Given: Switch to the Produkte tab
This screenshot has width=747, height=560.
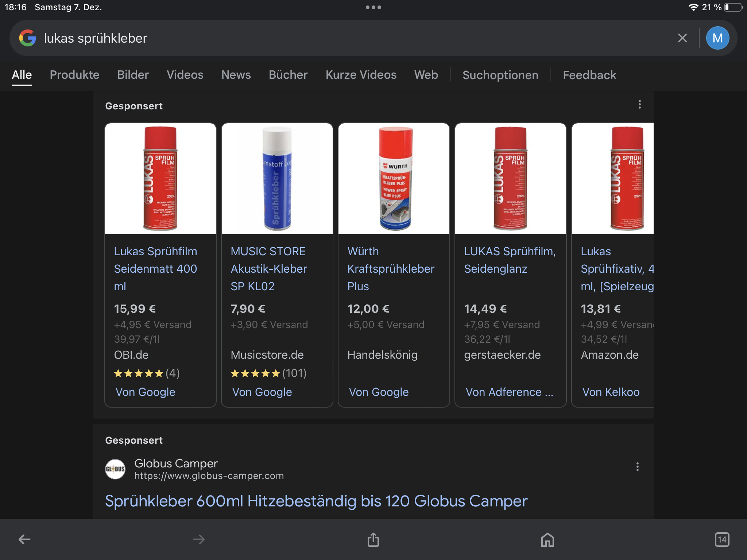Looking at the screenshot, I should tap(74, 75).
